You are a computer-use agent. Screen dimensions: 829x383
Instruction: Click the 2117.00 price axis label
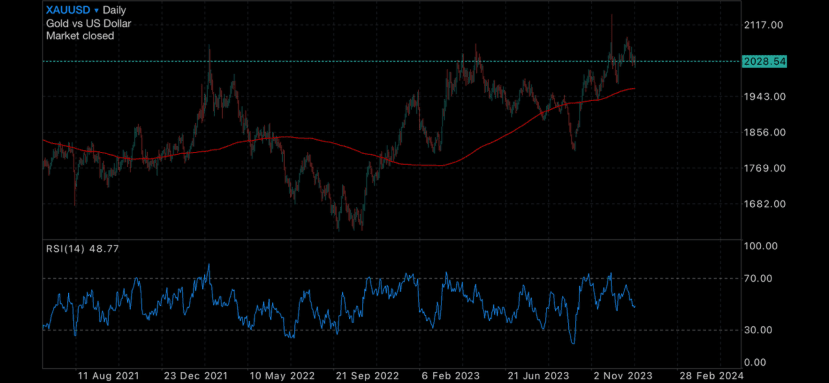pyautogui.click(x=764, y=24)
